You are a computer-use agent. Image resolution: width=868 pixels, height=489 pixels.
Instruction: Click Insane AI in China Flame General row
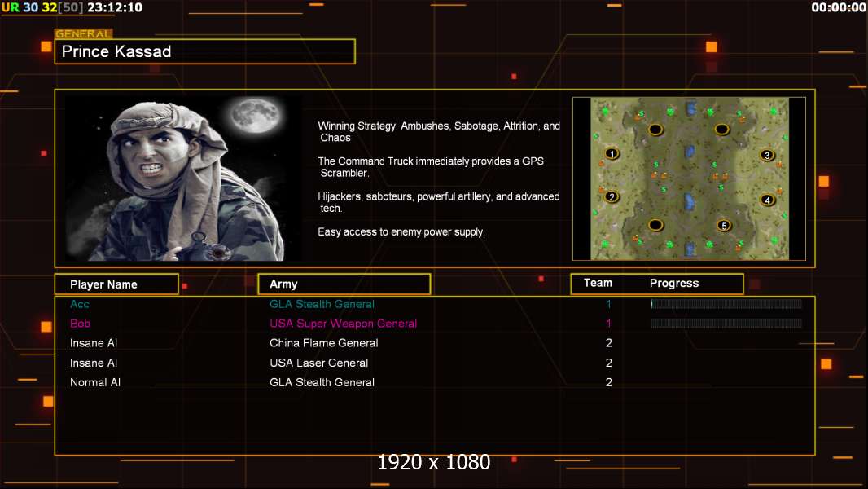pyautogui.click(x=94, y=343)
